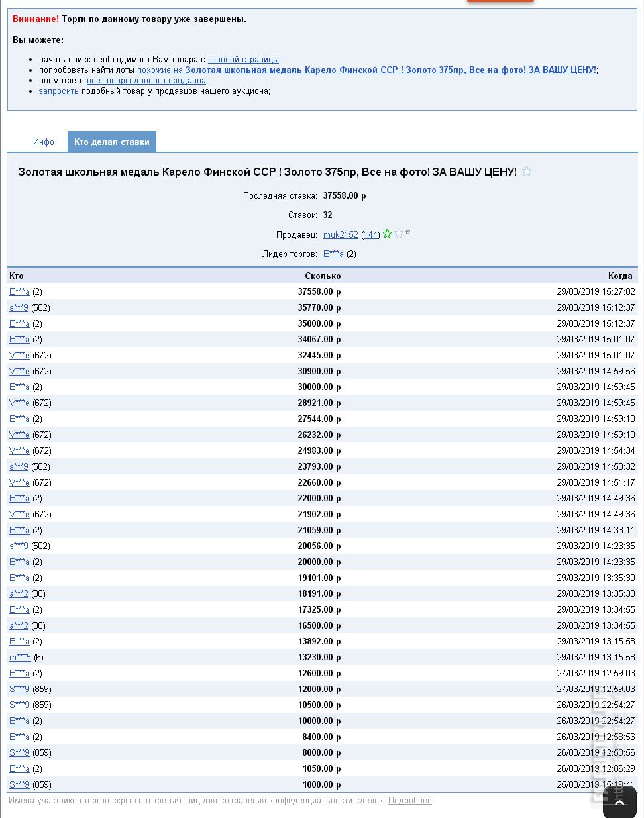The height and width of the screenshot is (818, 644).
Task: Open bidder S***9 in the 1000.00 row
Action: (19, 785)
